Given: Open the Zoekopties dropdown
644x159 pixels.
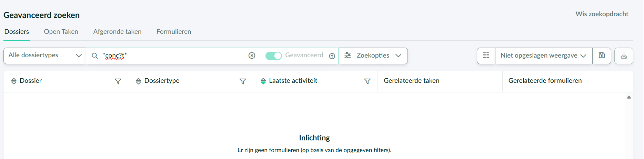Looking at the screenshot, I should pos(373,56).
